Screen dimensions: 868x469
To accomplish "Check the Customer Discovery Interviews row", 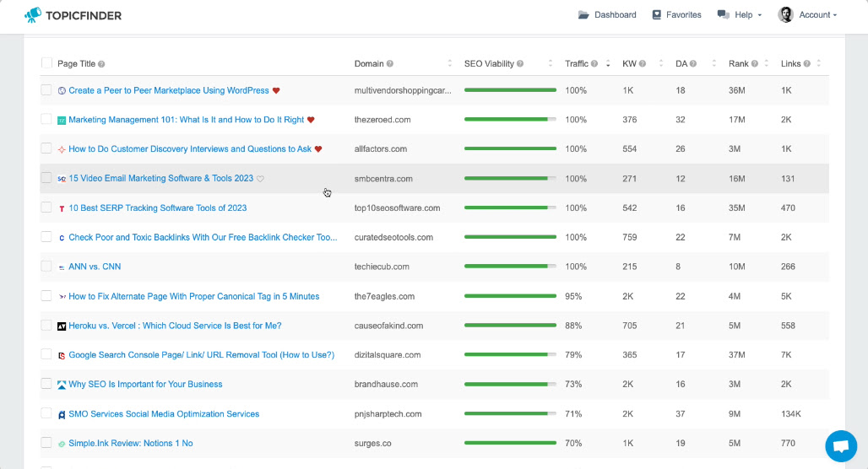I will 46,148.
